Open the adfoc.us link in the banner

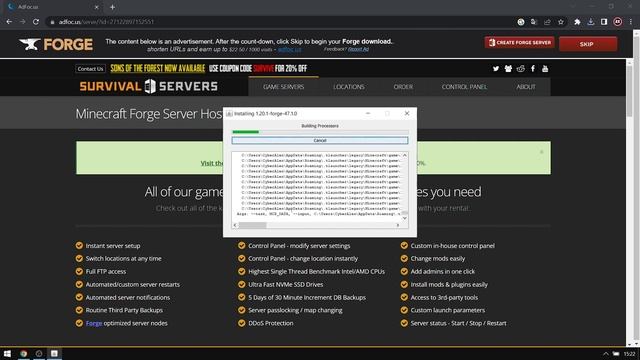point(290,49)
